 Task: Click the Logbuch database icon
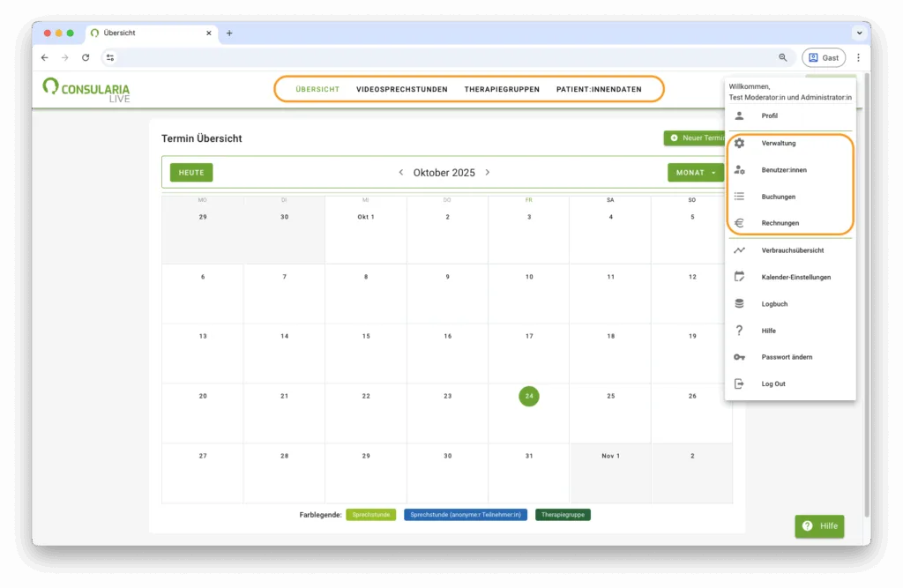click(740, 304)
